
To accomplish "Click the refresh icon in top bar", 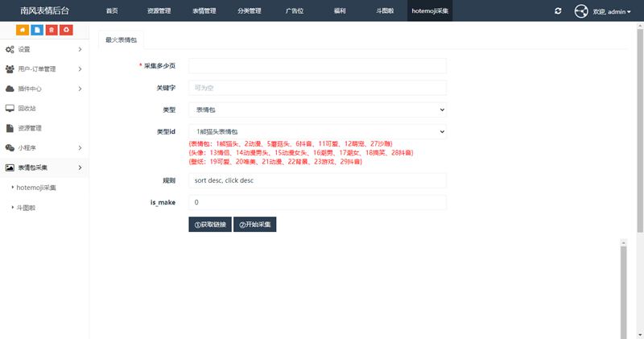I will tap(559, 11).
